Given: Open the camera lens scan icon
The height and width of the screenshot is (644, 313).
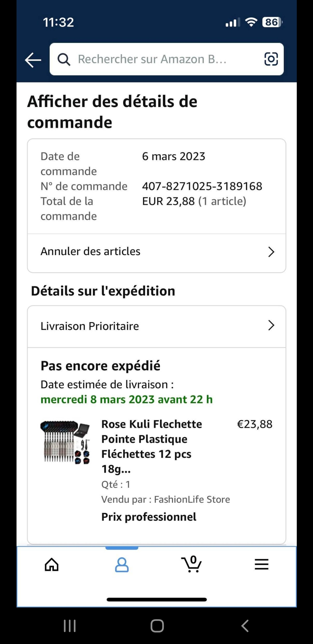Looking at the screenshot, I should click(271, 59).
